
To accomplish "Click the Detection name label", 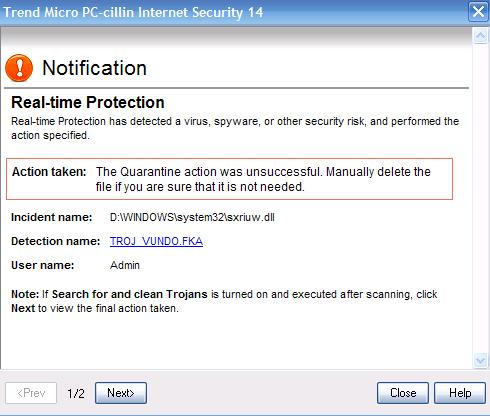I will click(x=55, y=241).
